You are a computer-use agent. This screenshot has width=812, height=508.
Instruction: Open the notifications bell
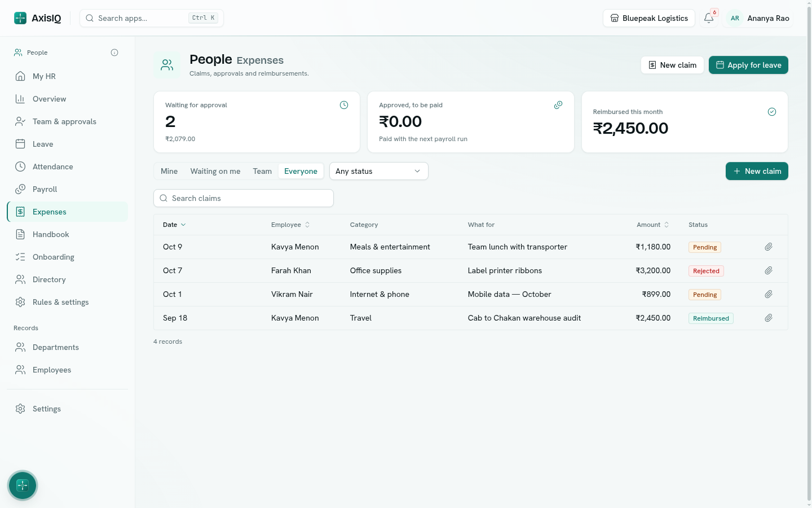[x=709, y=18]
